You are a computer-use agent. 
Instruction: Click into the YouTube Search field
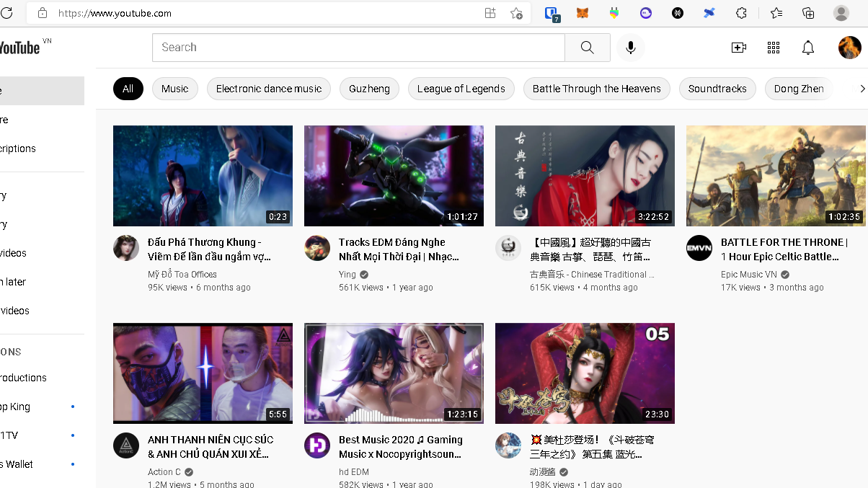tap(358, 48)
